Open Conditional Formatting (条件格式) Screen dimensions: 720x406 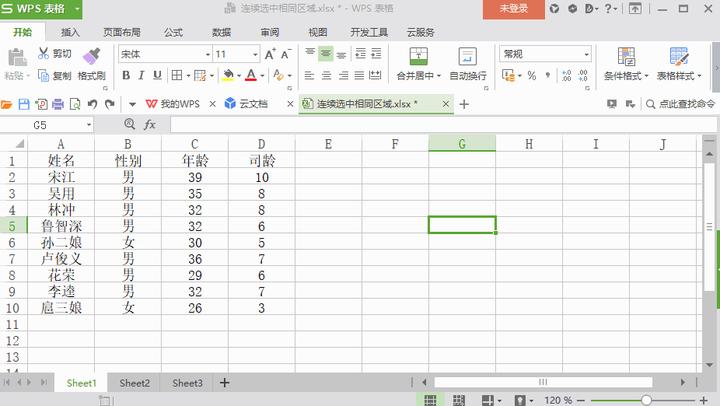[x=626, y=64]
